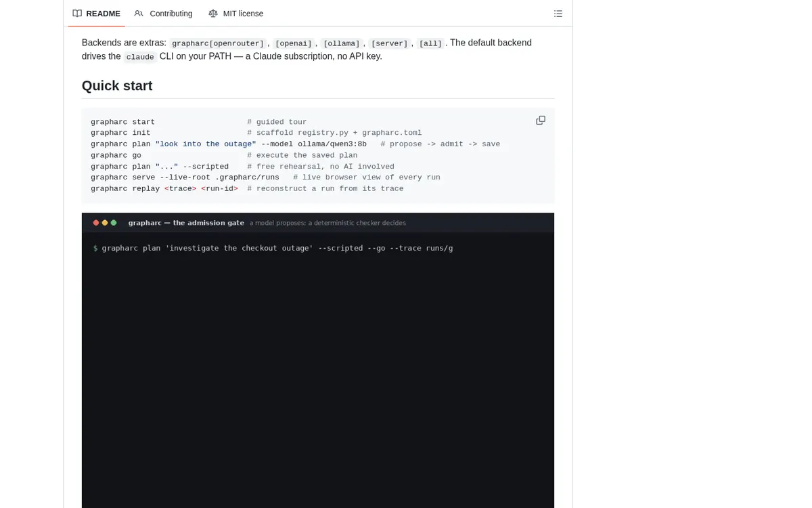Click the inline claude code text
The height and width of the screenshot is (508, 812).
pyautogui.click(x=140, y=57)
